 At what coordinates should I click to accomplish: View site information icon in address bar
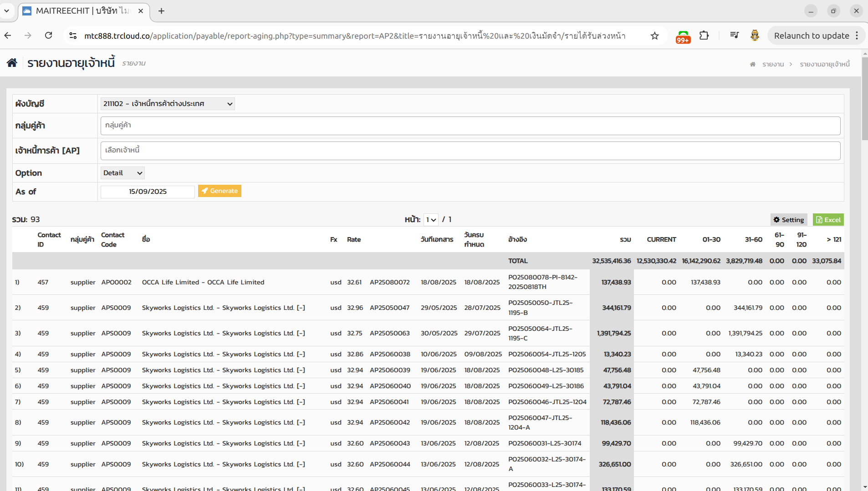tap(73, 35)
